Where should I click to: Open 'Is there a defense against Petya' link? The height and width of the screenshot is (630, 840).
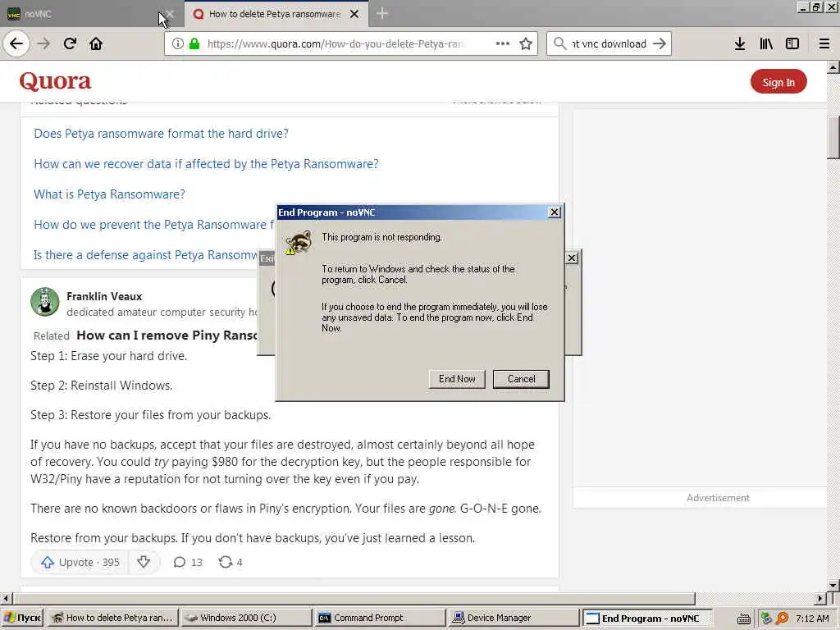146,255
